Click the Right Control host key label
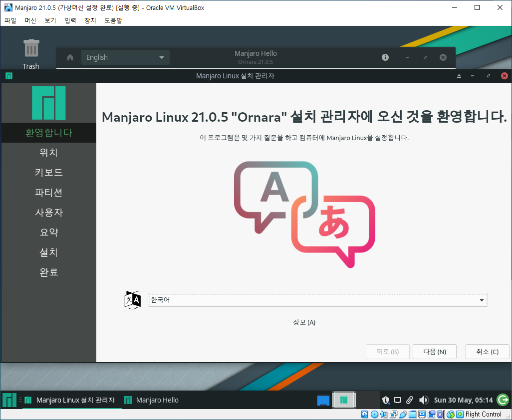The height and width of the screenshot is (420, 512). coord(483,415)
